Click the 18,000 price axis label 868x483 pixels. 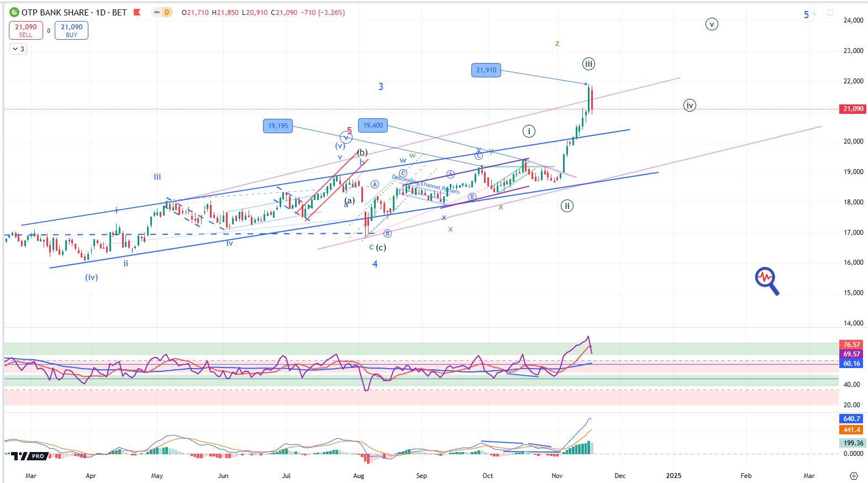(x=853, y=202)
